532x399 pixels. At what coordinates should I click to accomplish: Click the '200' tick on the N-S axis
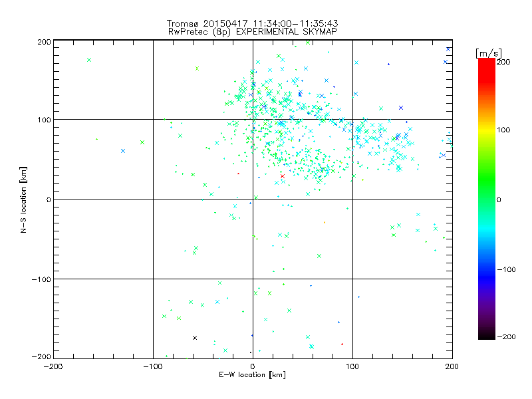point(44,42)
